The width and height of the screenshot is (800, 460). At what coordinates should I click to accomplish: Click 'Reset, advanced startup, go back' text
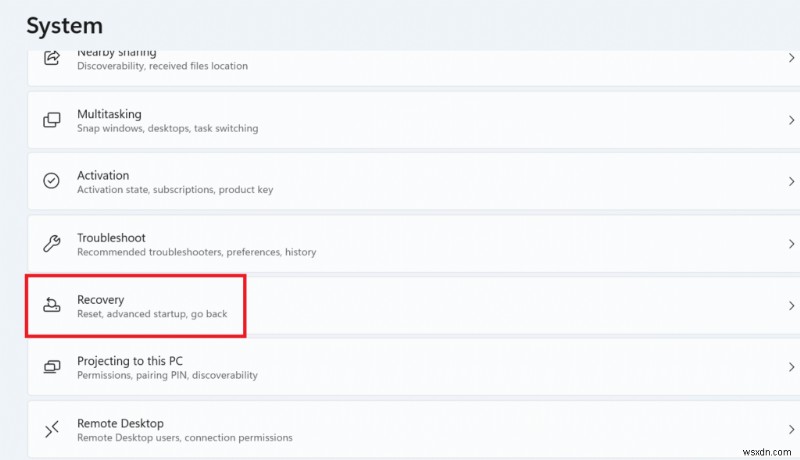tap(152, 314)
